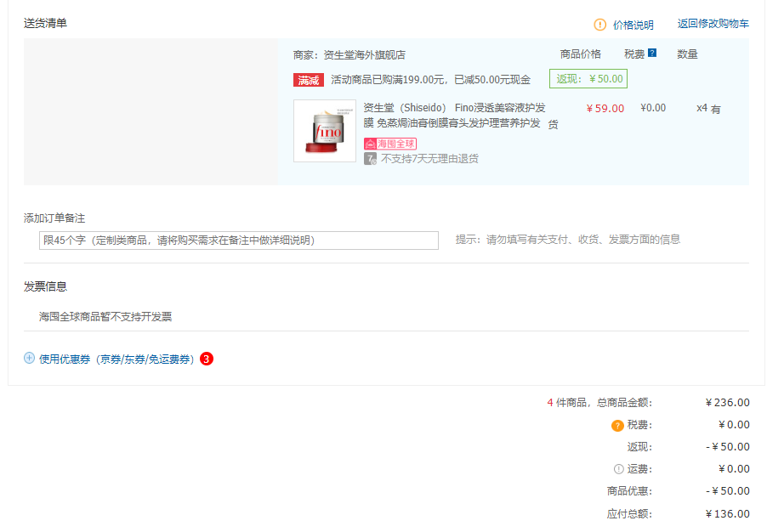Click the shipping fee info icon
Viewport: 767px width, 532px height.
tap(619, 469)
